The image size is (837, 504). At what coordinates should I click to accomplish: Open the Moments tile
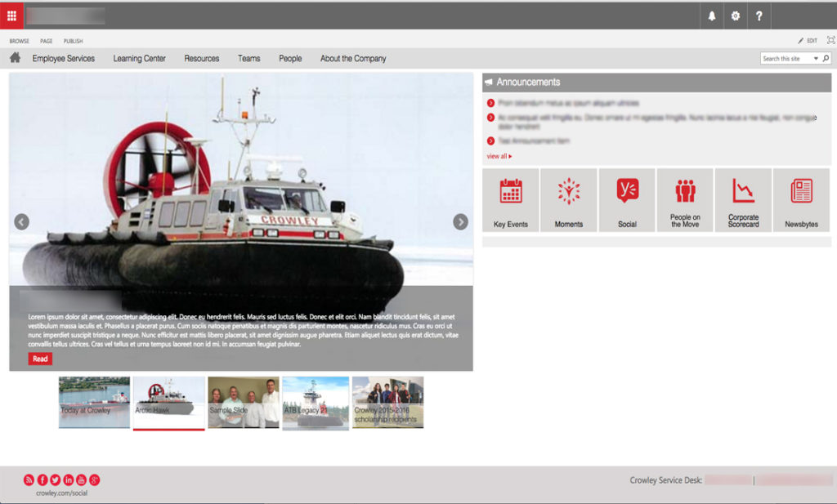(x=569, y=200)
